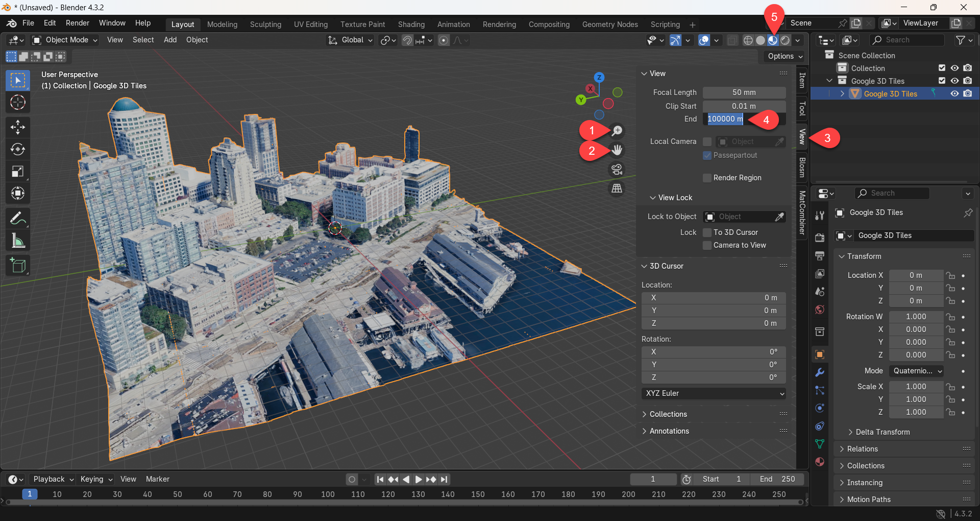Adjust the Focal Length 50 mm field
Image resolution: width=980 pixels, height=521 pixels.
click(744, 92)
